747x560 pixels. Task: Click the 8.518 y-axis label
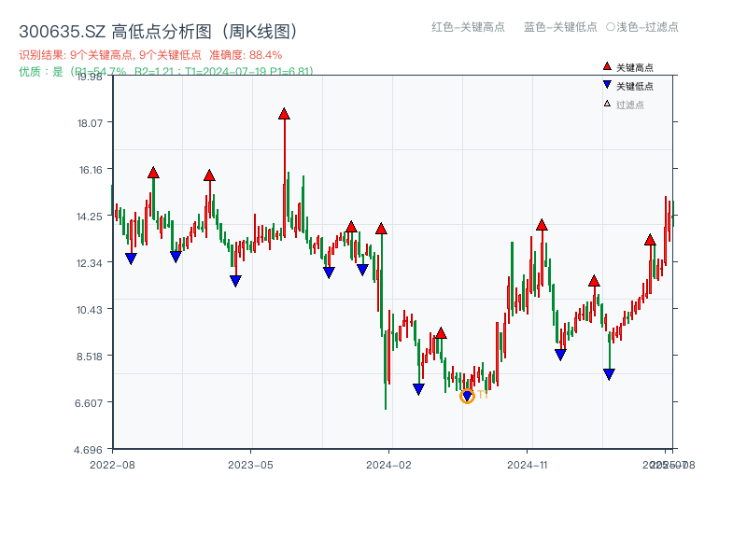point(90,357)
